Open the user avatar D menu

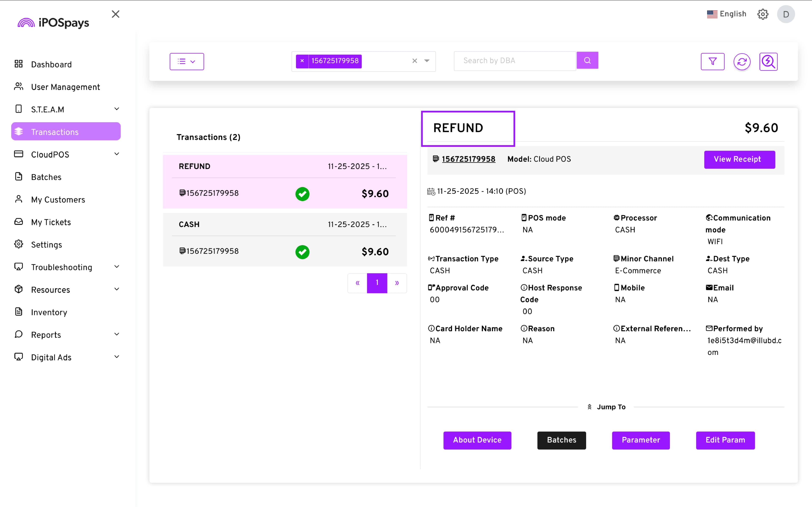click(786, 14)
